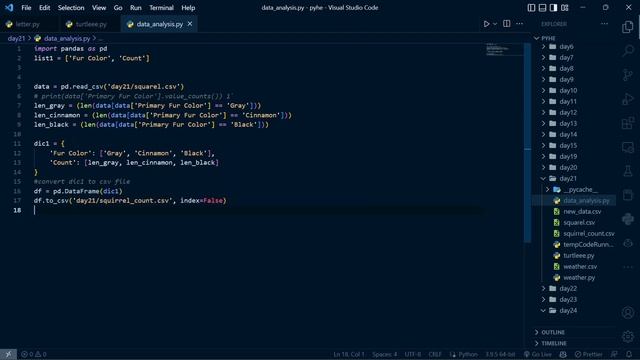
Task: Open weather.csv in explorer
Action: pyautogui.click(x=580, y=267)
